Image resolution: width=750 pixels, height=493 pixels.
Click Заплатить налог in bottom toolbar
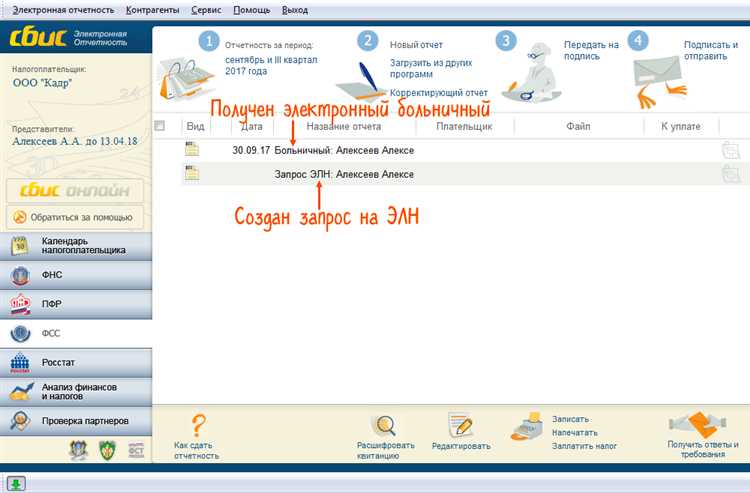point(584,446)
